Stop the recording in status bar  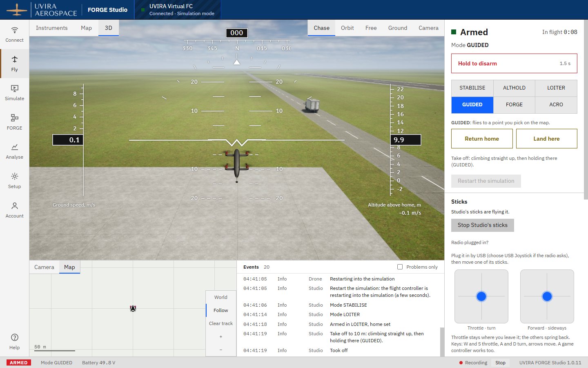[500, 363]
